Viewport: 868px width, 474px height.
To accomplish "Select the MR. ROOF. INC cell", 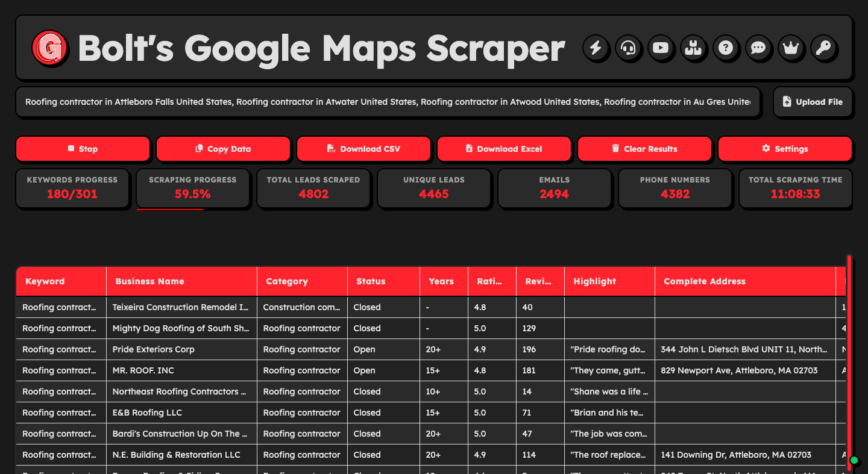I will [182, 370].
